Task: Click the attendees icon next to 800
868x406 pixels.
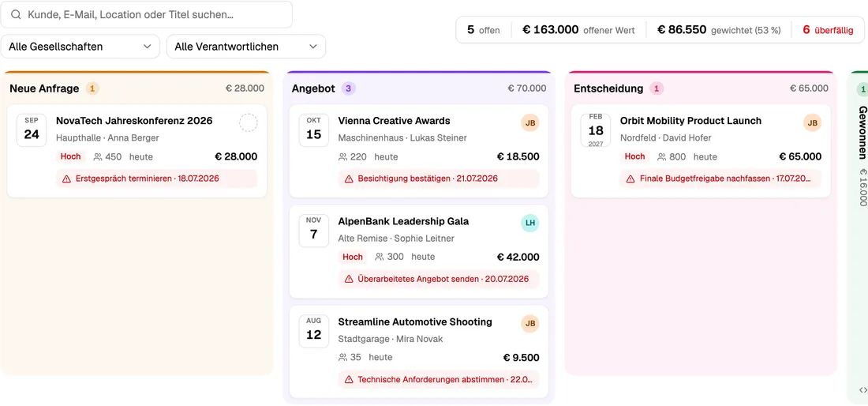Action: point(662,157)
